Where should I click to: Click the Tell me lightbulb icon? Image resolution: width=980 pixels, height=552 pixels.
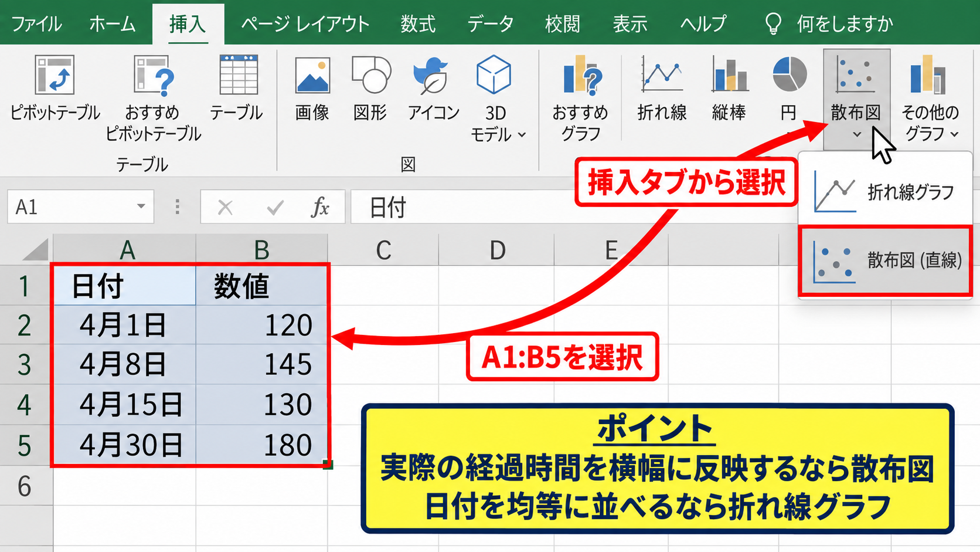click(773, 24)
